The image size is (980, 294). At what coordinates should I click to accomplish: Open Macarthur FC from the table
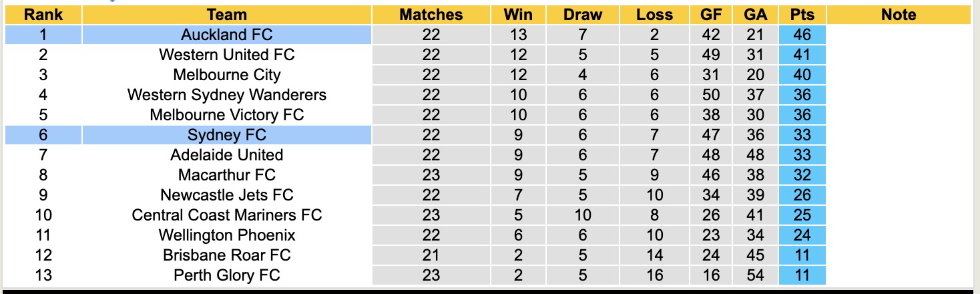(226, 175)
